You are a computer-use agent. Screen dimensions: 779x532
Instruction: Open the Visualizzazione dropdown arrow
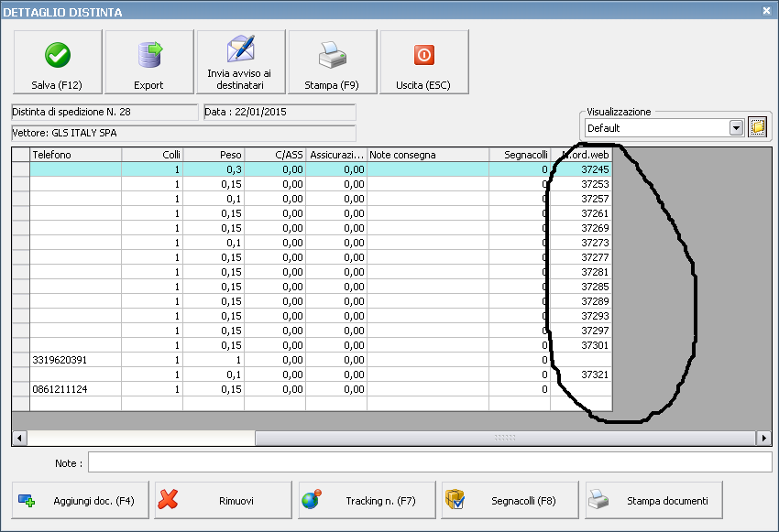tap(736, 128)
